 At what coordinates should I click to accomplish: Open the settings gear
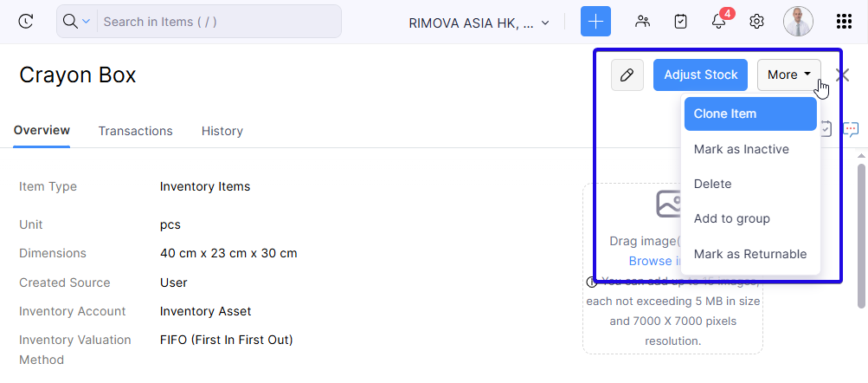click(756, 22)
